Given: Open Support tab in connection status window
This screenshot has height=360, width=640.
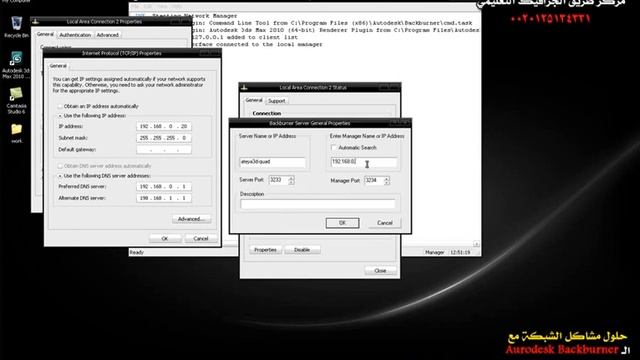Looking at the screenshot, I should [x=276, y=101].
